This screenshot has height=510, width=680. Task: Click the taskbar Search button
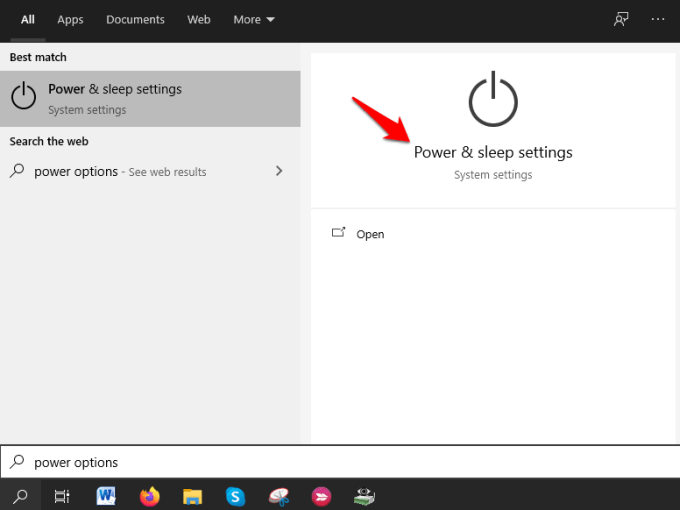coord(20,496)
